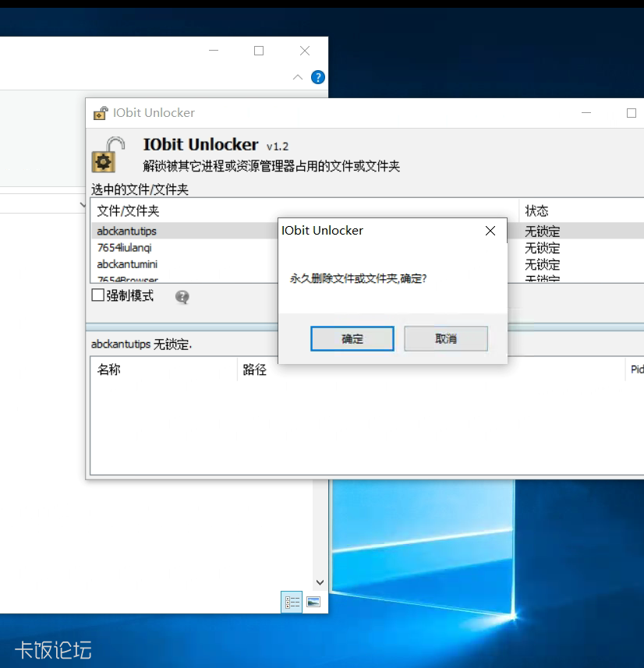
Task: Confirm deletion with the 确定 button
Action: coord(352,339)
